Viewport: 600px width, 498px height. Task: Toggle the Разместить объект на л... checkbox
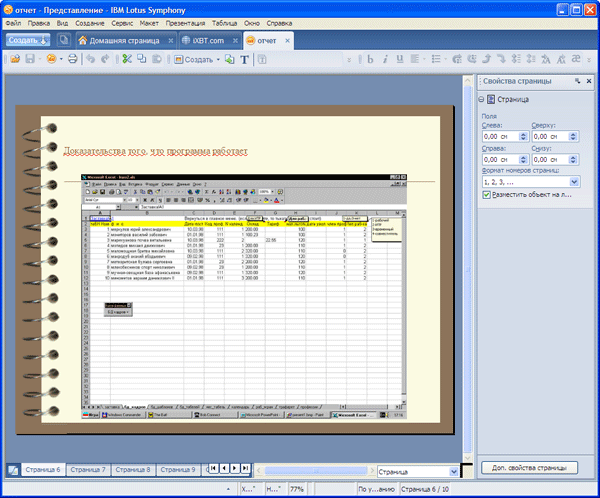coord(486,195)
